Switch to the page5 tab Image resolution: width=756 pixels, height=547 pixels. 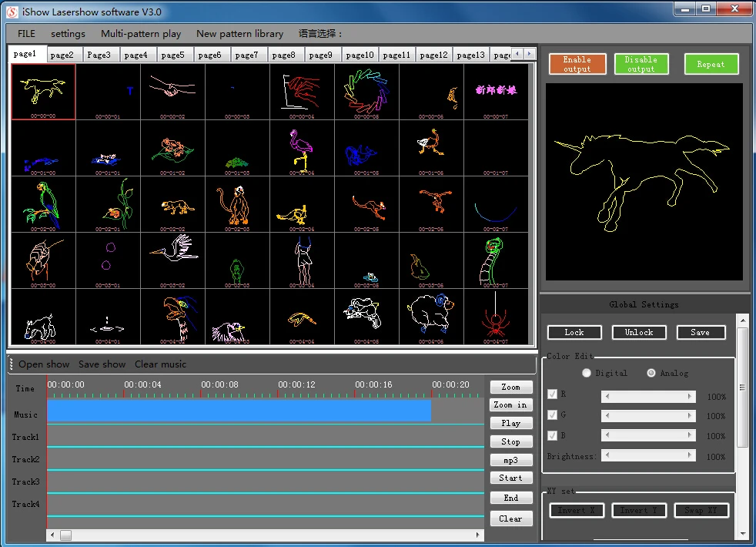(x=172, y=55)
